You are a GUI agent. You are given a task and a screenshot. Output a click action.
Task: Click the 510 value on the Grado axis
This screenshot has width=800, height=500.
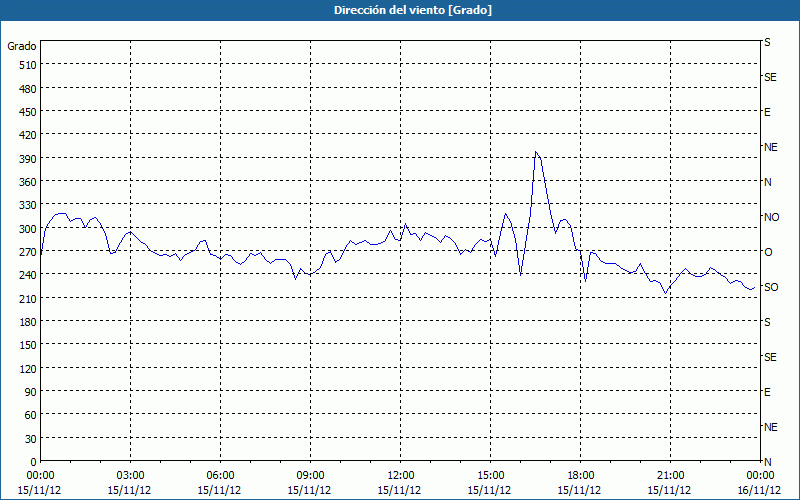(29, 65)
